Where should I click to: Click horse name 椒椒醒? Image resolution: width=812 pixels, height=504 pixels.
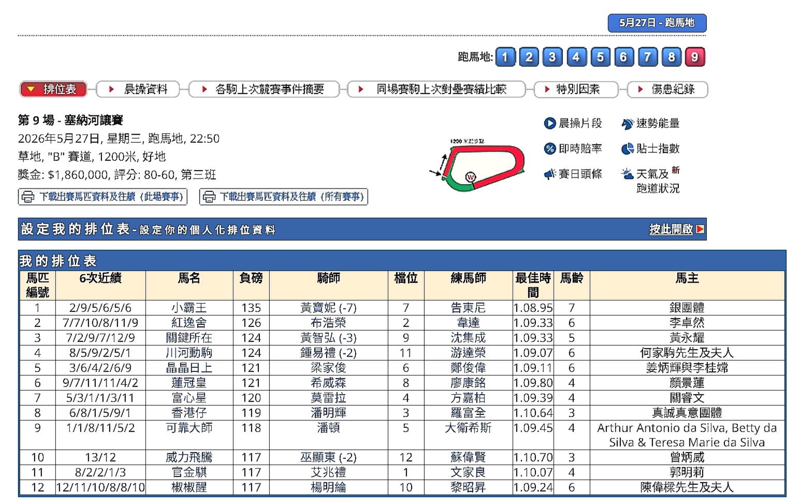pos(189,487)
